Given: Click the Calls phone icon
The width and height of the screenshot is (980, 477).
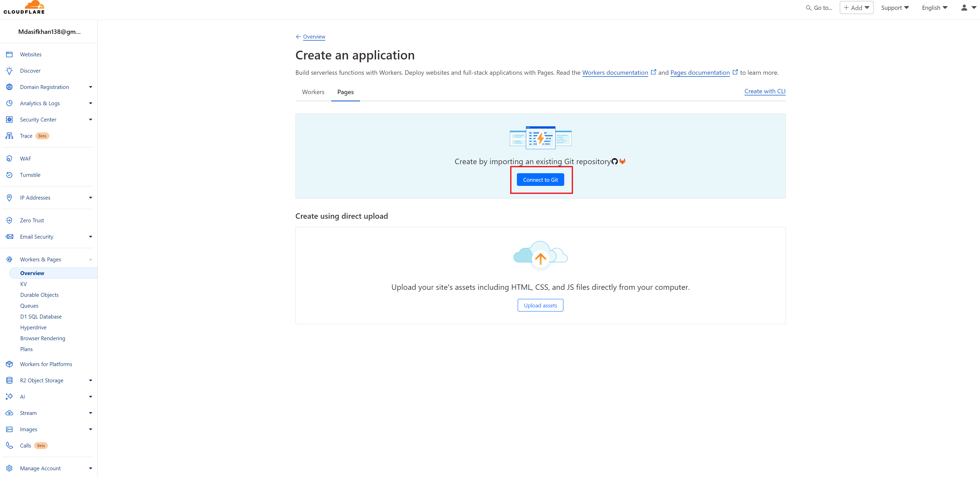Looking at the screenshot, I should [10, 445].
